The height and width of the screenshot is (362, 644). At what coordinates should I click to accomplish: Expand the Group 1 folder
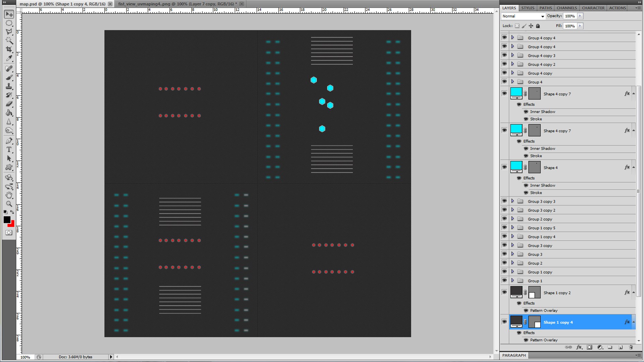click(513, 280)
